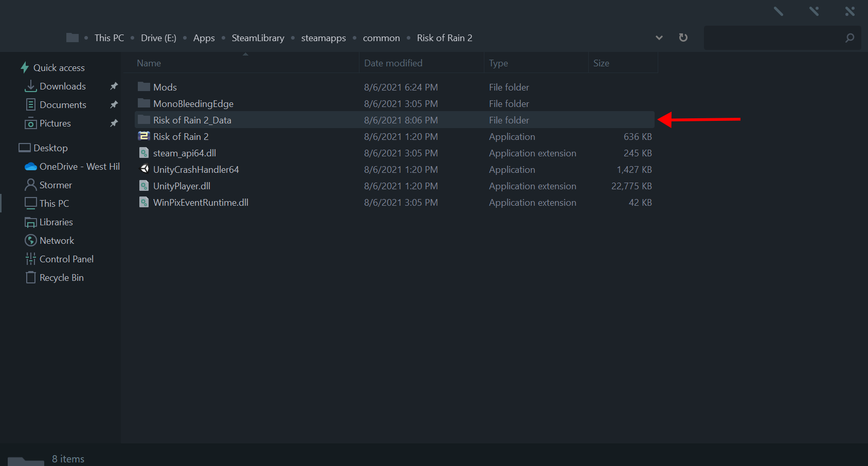The image size is (868, 466).
Task: Click the Control Panel sliders icon
Action: coord(31,259)
